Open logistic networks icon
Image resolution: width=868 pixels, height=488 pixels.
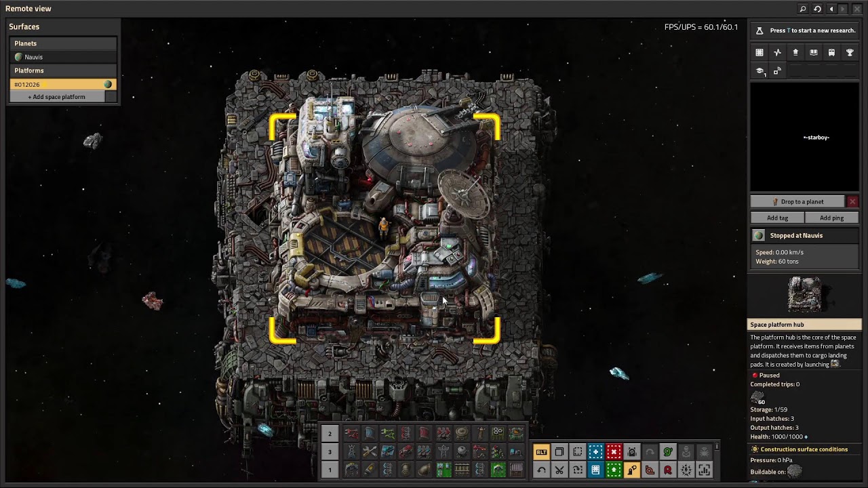click(x=795, y=52)
